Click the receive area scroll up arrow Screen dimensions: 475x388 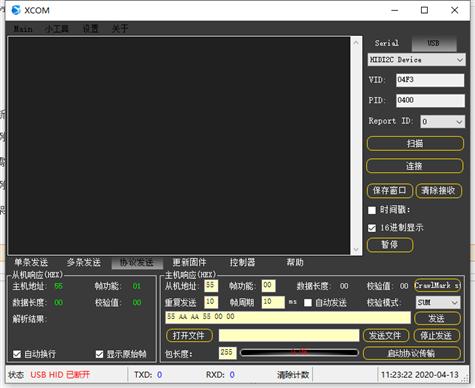pyautogui.click(x=356, y=43)
